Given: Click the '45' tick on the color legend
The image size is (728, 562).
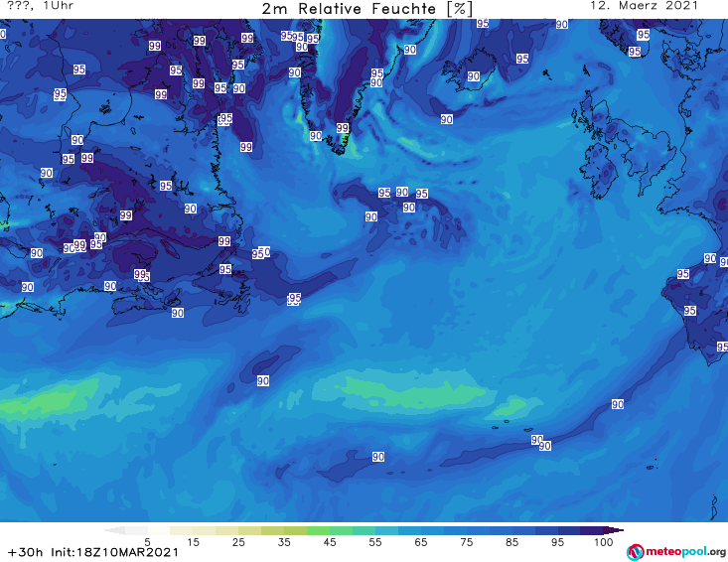Looking at the screenshot, I should (330, 542).
